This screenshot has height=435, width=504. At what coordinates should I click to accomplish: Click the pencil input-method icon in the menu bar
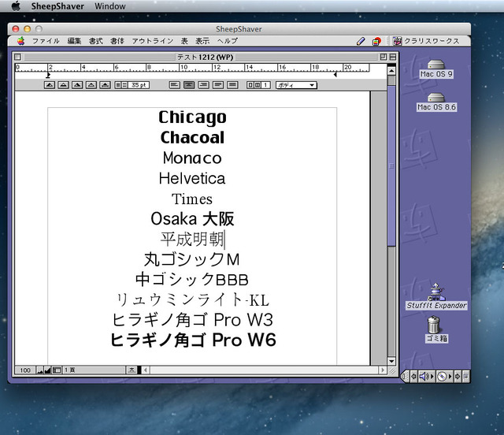click(x=361, y=41)
